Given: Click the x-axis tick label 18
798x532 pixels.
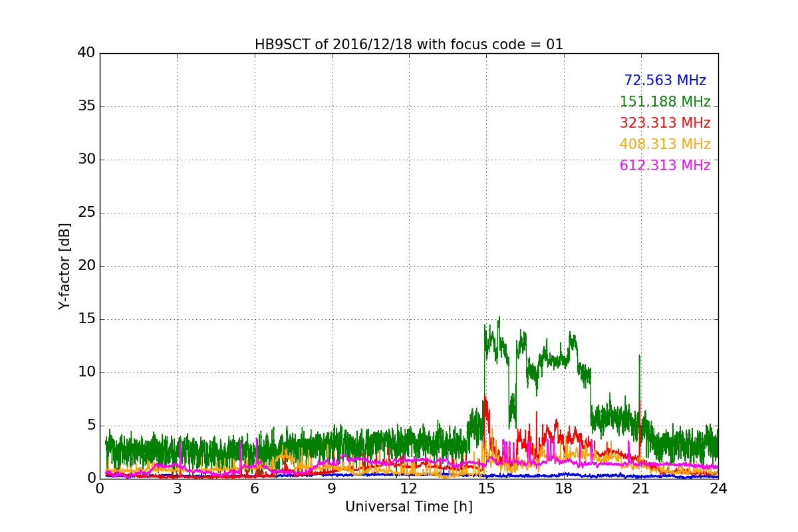Looking at the screenshot, I should pyautogui.click(x=564, y=489).
